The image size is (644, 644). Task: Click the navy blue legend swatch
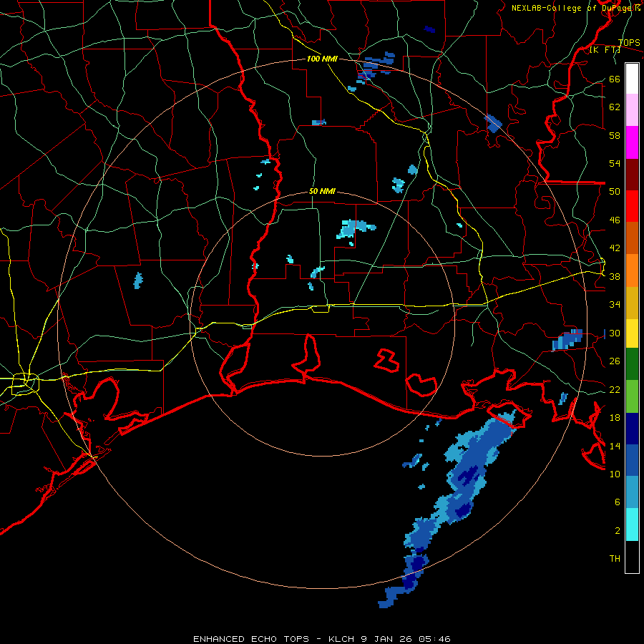[x=632, y=429]
